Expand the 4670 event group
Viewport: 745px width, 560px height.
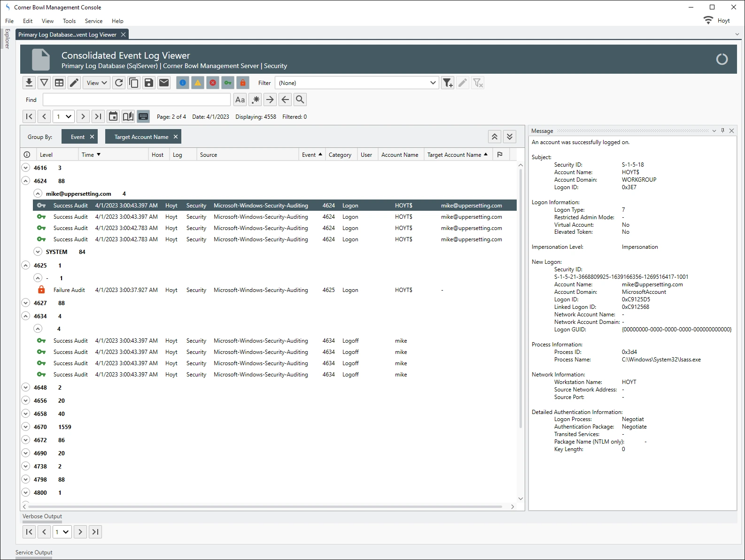coord(26,427)
